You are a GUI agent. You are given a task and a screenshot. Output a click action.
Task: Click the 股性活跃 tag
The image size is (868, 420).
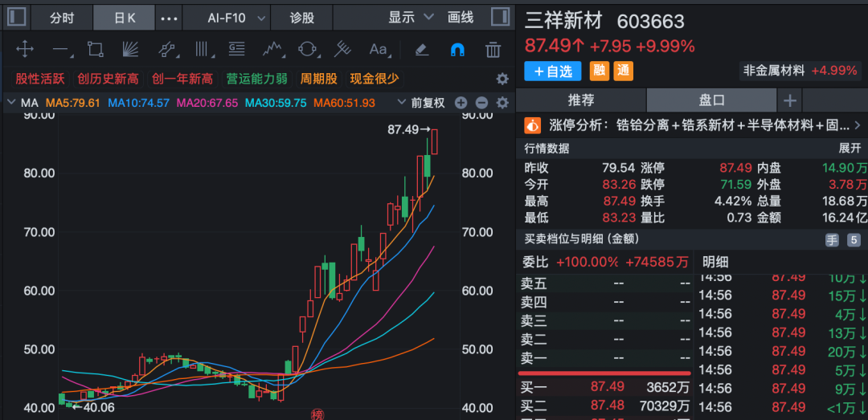click(40, 79)
